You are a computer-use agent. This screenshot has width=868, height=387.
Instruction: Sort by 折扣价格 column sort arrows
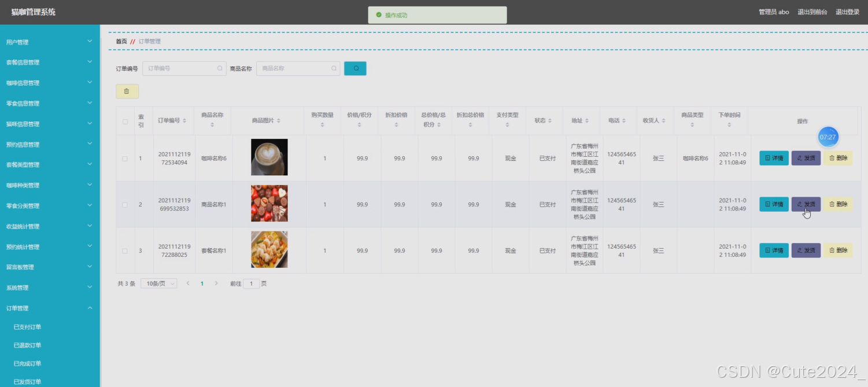coord(396,125)
